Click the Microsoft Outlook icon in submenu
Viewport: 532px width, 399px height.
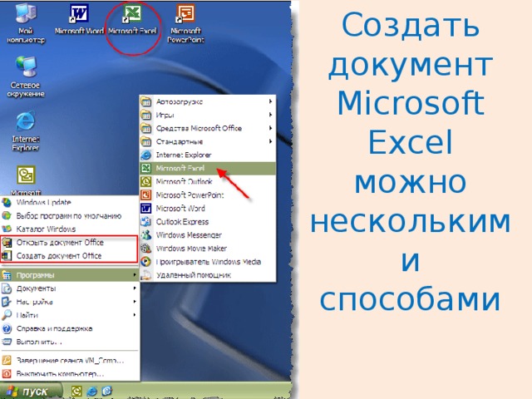point(146,181)
